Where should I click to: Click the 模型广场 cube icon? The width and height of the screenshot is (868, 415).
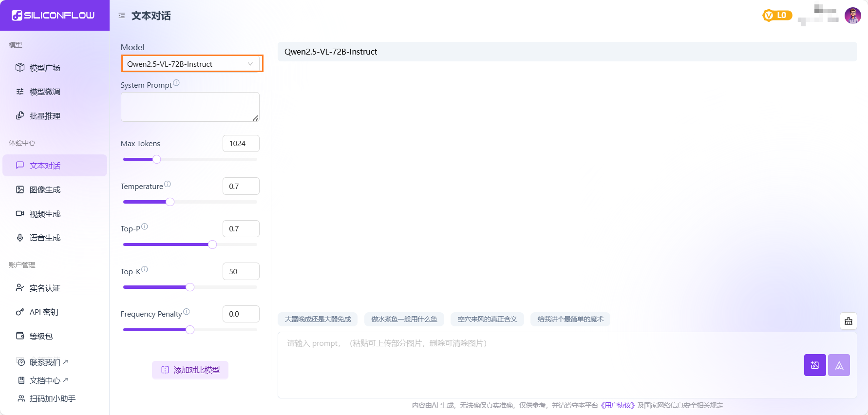click(20, 67)
